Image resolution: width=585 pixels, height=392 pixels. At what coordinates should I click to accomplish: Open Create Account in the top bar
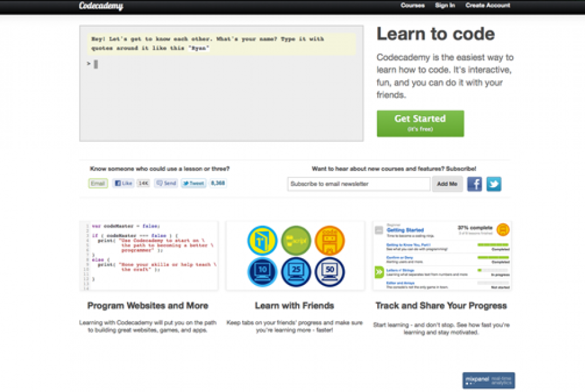[488, 5]
